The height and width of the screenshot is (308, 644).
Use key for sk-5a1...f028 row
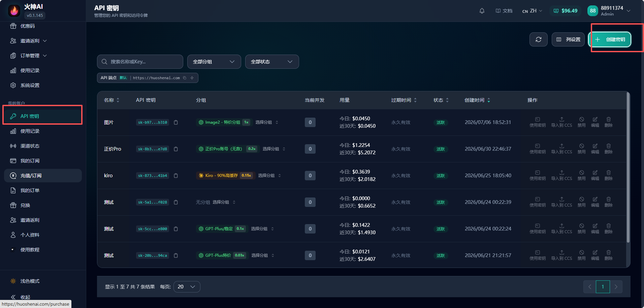tap(538, 202)
